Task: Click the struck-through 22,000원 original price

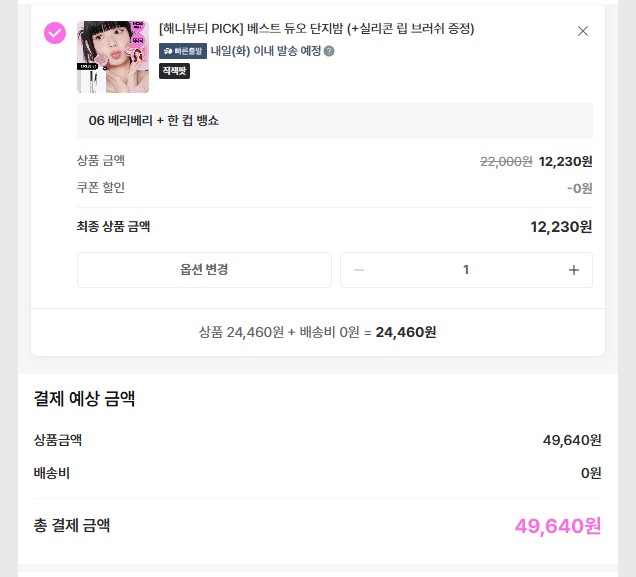Action: coord(506,162)
